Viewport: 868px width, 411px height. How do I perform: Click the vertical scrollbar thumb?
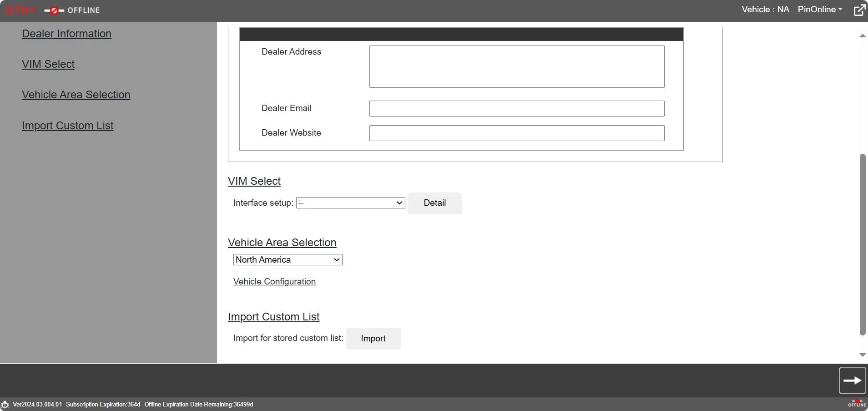click(863, 245)
